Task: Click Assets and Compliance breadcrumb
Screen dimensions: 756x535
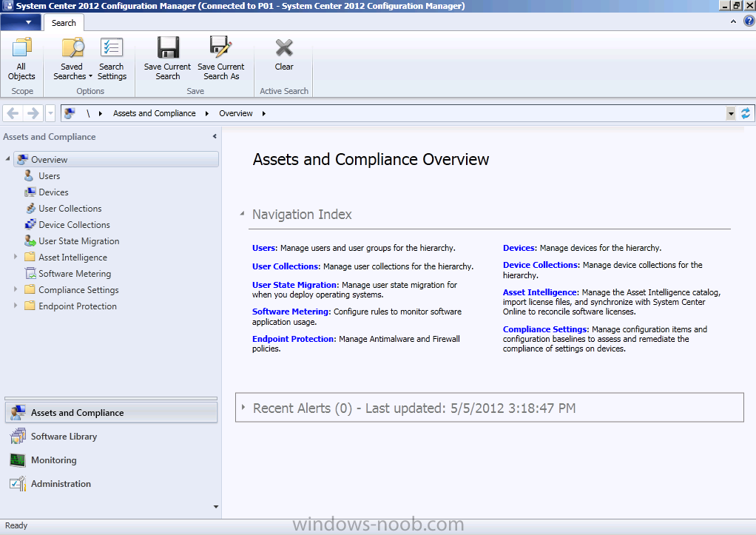Action: [x=155, y=113]
